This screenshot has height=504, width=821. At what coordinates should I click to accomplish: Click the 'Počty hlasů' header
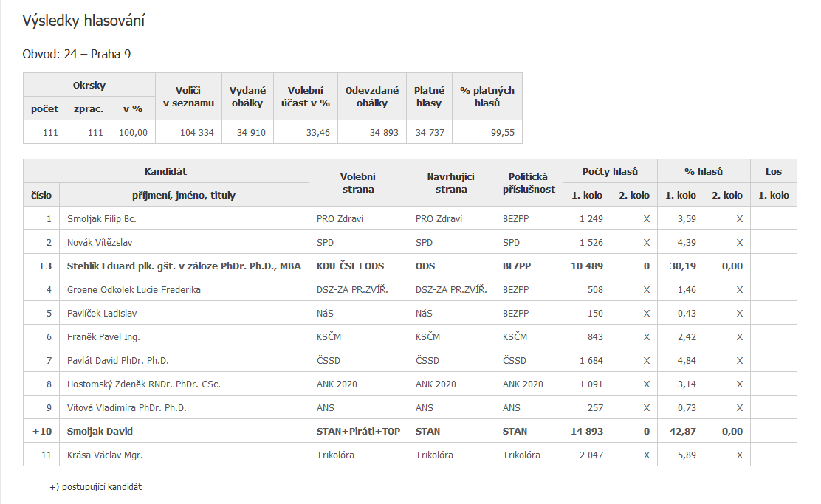click(610, 171)
